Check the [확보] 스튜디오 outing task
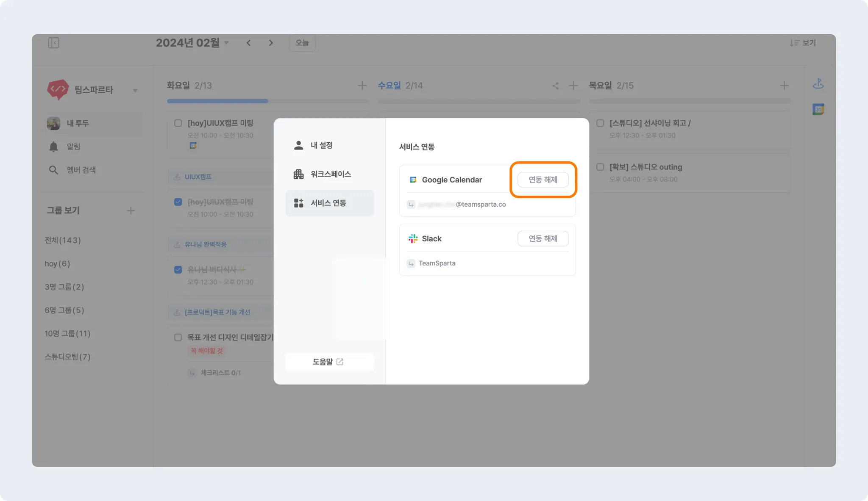This screenshot has width=868, height=501. pos(600,167)
